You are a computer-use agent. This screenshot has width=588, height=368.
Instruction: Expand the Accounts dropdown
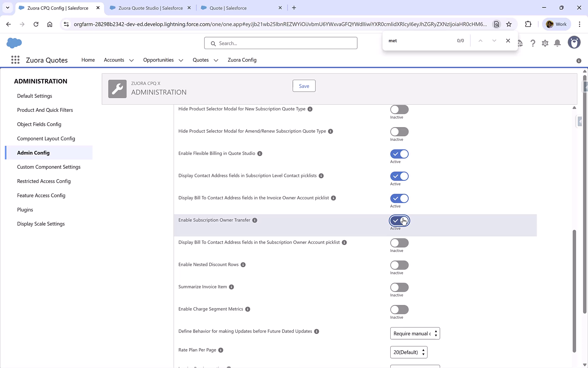coord(132,60)
